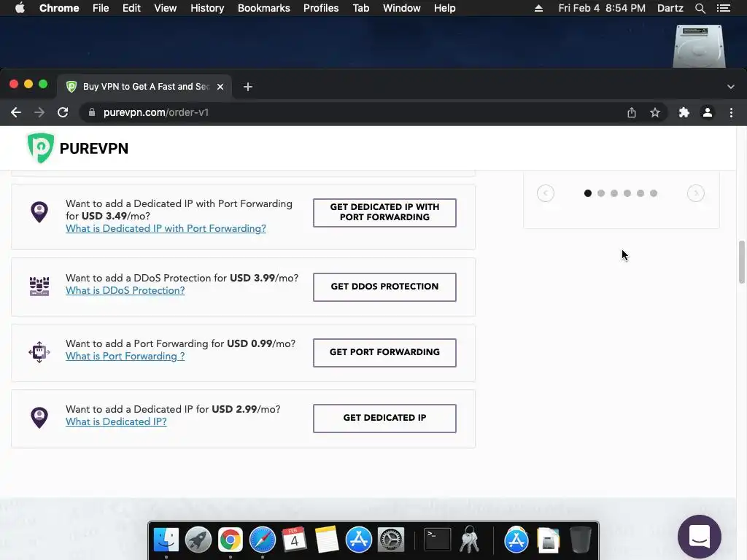Screen dimensions: 747x560
Task: Open the Apple menu
Action: (x=20, y=8)
